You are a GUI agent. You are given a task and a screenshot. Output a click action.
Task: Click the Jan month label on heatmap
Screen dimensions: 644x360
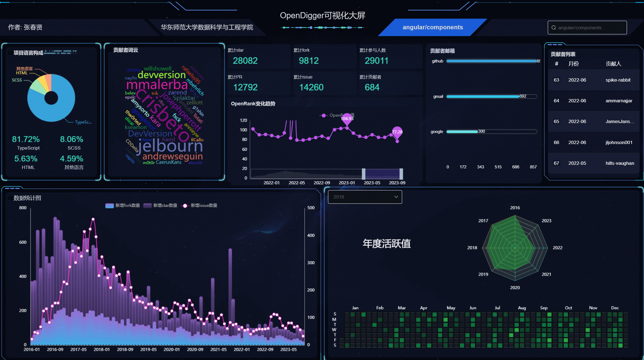point(355,308)
